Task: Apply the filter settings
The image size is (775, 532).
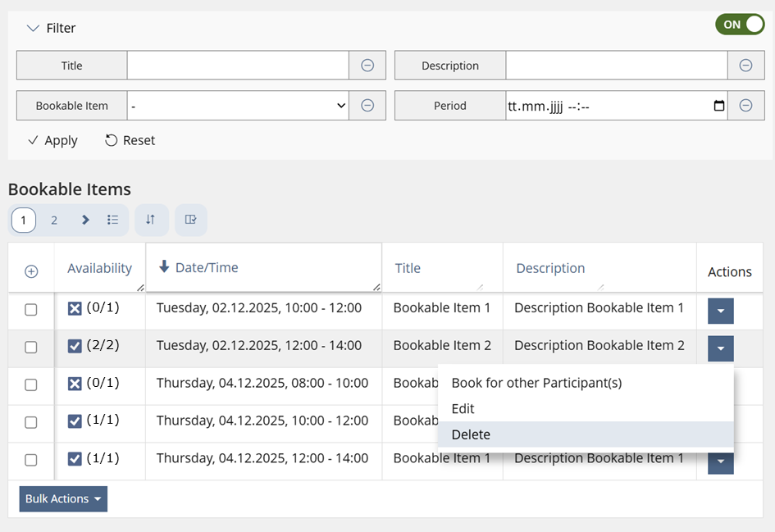Action: pyautogui.click(x=52, y=140)
